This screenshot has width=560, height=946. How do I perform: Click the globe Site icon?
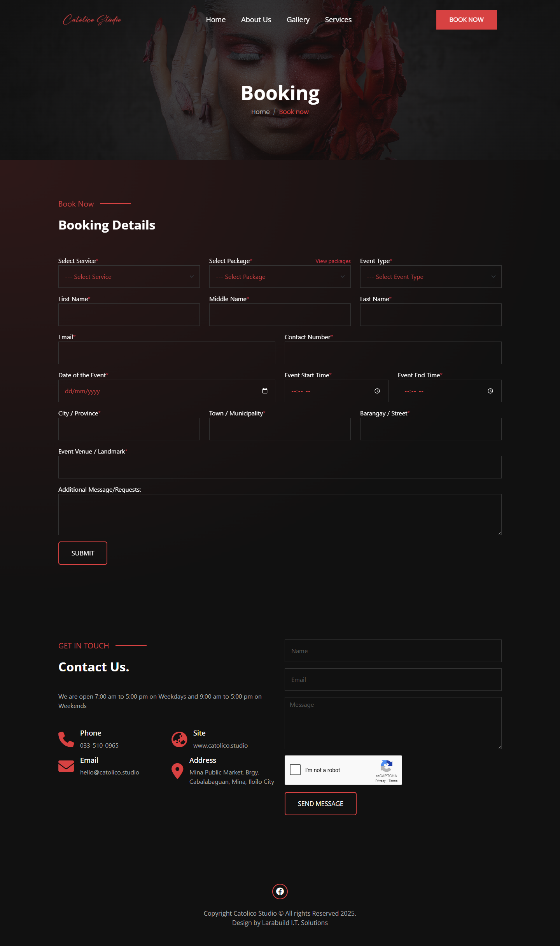(179, 739)
